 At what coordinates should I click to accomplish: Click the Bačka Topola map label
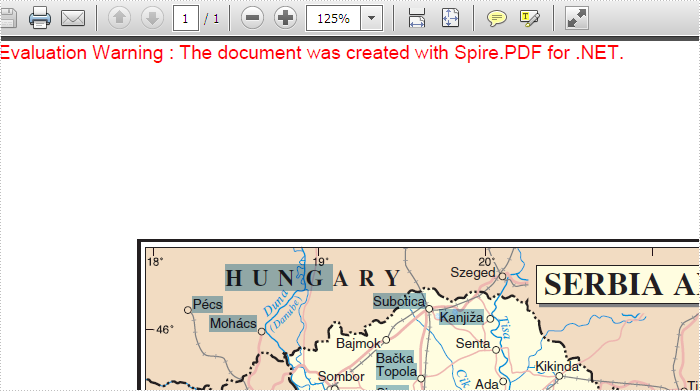tap(396, 365)
